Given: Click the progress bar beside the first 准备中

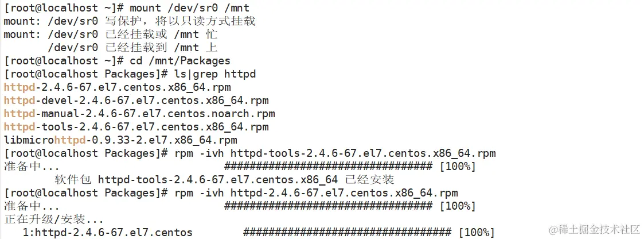Looking at the screenshot, I should [328, 167].
